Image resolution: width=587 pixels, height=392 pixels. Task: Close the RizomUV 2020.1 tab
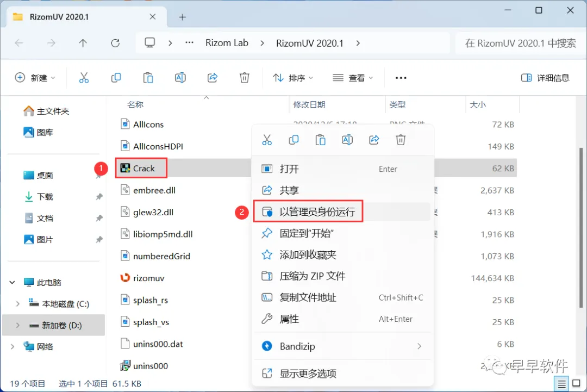click(x=152, y=17)
